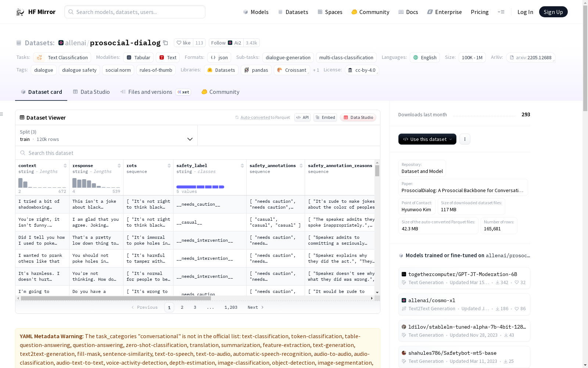Click the arxiv:2205.12688 tag
588x368 pixels.
pyautogui.click(x=531, y=57)
